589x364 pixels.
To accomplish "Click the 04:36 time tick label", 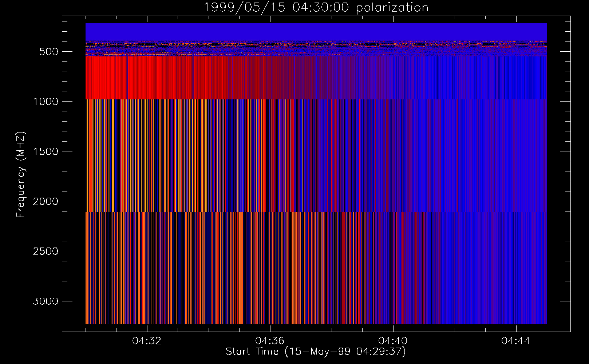I will 270,341.
